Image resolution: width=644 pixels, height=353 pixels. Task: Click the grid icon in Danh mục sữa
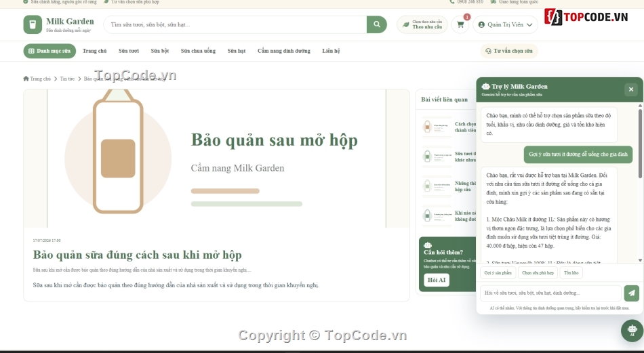(x=31, y=51)
